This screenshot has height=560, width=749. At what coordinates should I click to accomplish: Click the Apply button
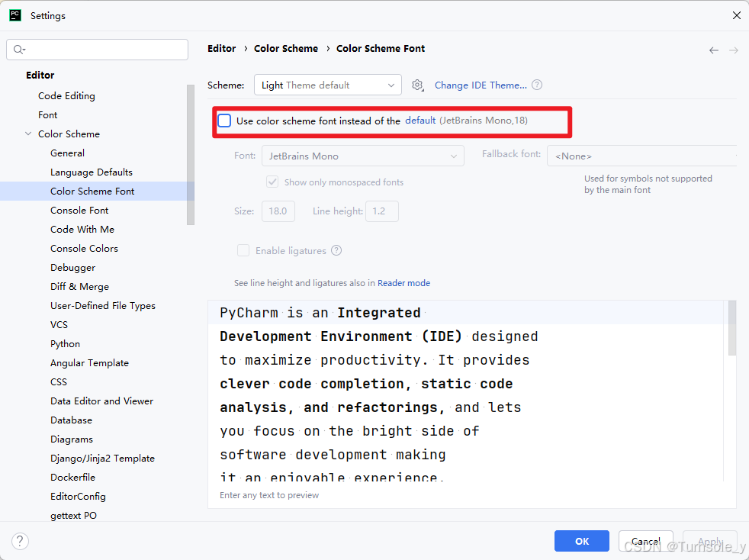coord(710,541)
